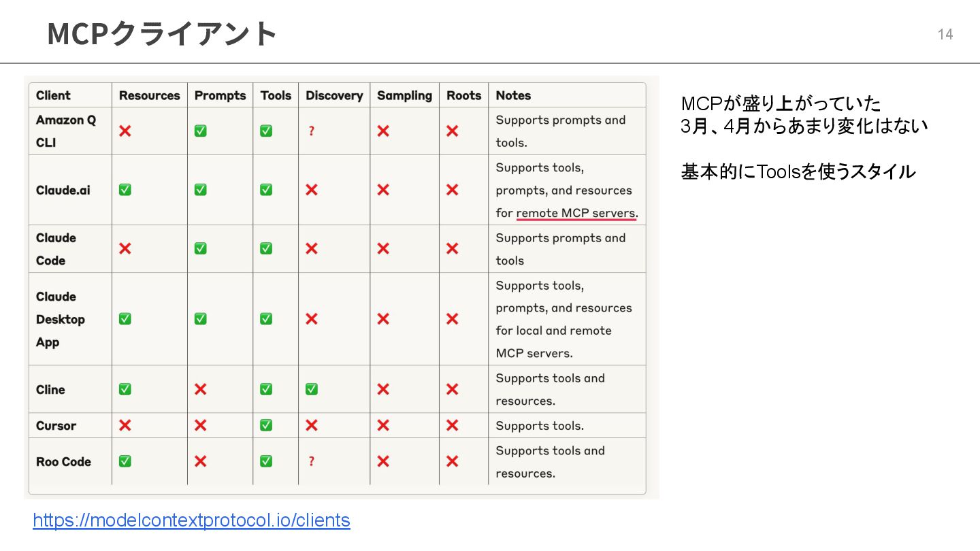Screen dimensions: 980x551
Task: Click Amazon Q CLI Resources red cross
Action: pyautogui.click(x=125, y=131)
